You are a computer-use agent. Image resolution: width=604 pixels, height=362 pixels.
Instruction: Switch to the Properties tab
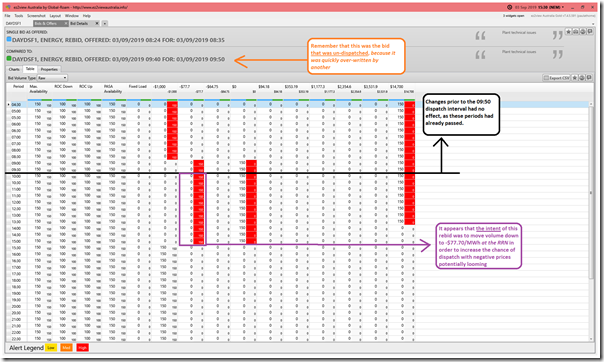point(49,69)
